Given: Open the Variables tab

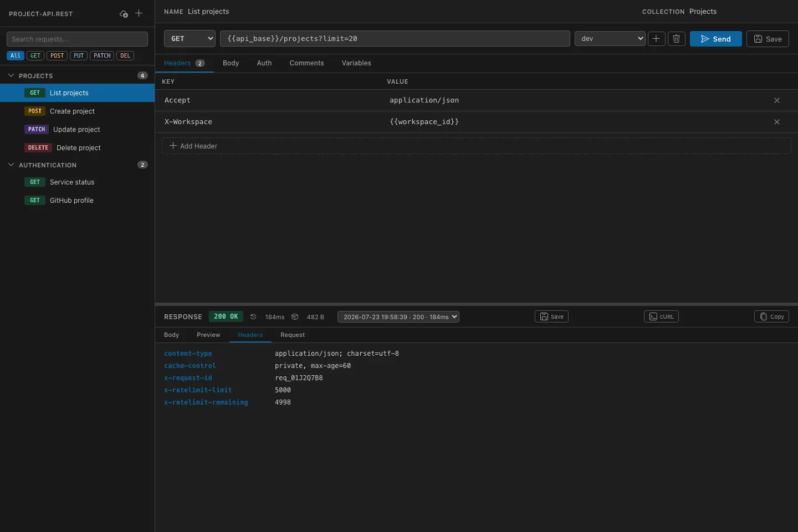Looking at the screenshot, I should pyautogui.click(x=356, y=63).
